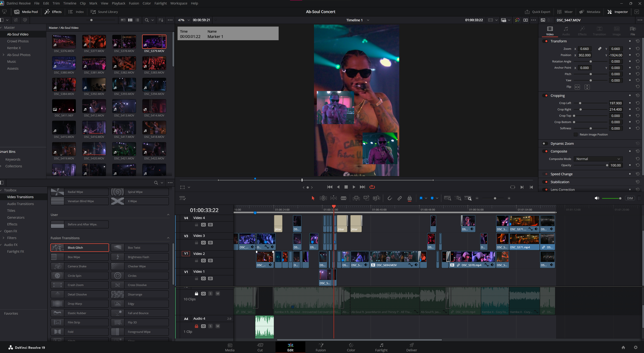
Task: Open the Fairlight menu
Action: 160,3
